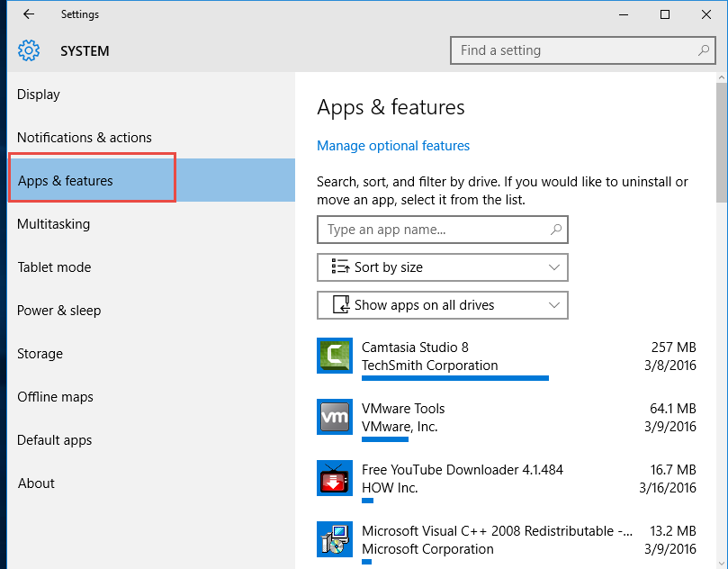Click the magnifier in Find a setting

pos(704,50)
